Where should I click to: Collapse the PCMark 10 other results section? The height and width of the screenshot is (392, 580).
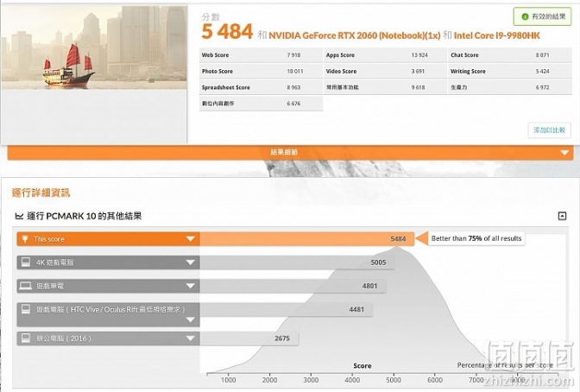coord(562,216)
